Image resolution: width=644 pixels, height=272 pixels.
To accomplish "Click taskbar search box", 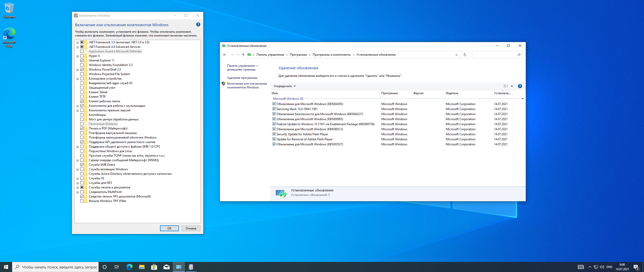I will [x=55, y=267].
